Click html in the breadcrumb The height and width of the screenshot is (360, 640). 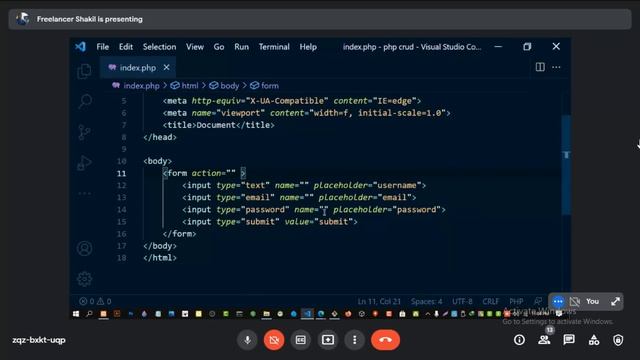click(x=190, y=86)
